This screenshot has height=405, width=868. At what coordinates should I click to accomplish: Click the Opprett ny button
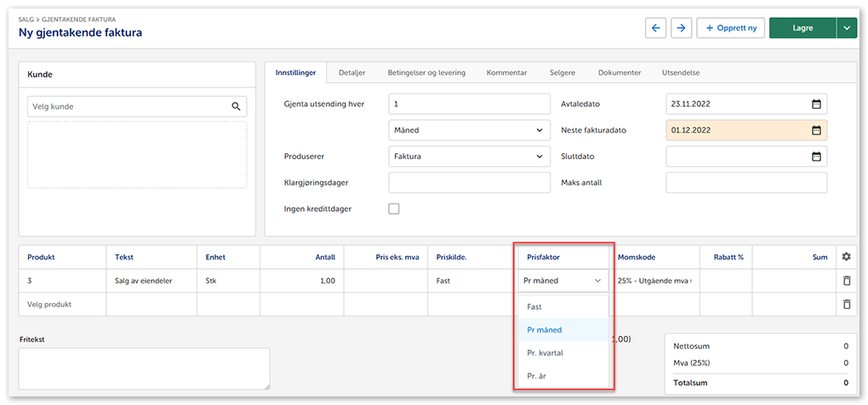729,28
